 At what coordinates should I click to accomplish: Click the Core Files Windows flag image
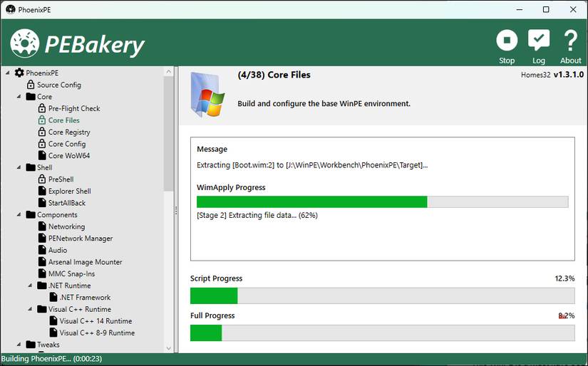[x=207, y=95]
